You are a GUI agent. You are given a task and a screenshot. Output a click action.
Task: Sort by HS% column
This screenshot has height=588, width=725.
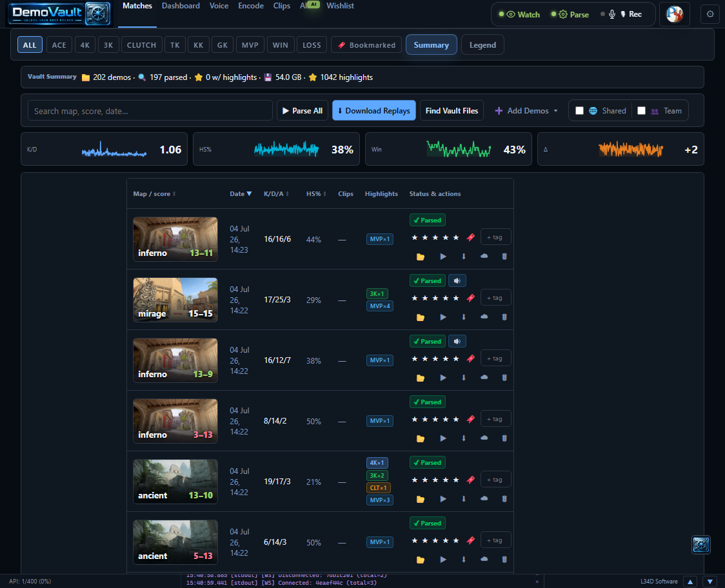316,193
